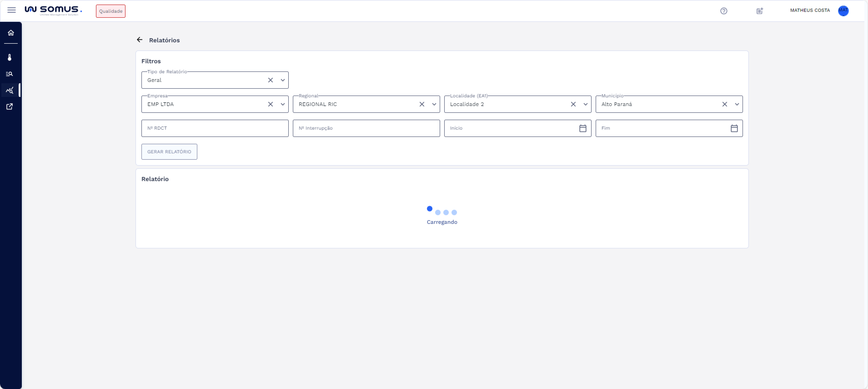Select the chart analysis sidebar icon

click(10, 90)
